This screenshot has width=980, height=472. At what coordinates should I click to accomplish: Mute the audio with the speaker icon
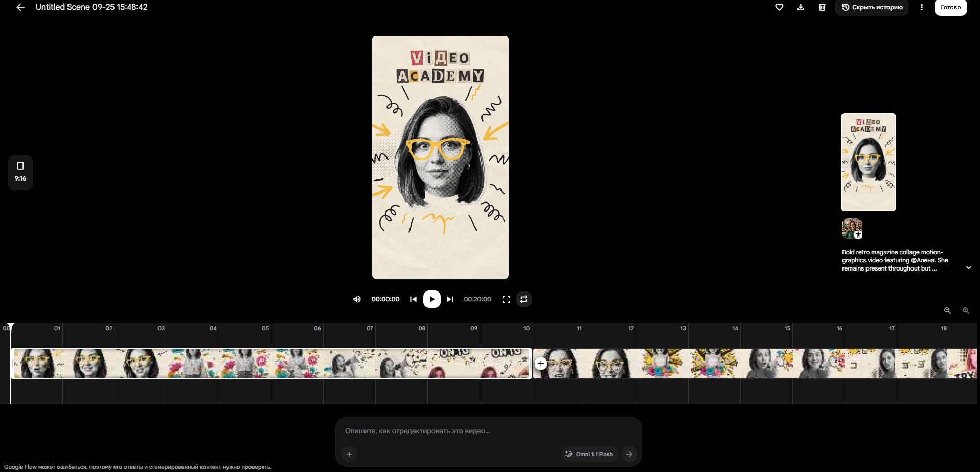(357, 299)
